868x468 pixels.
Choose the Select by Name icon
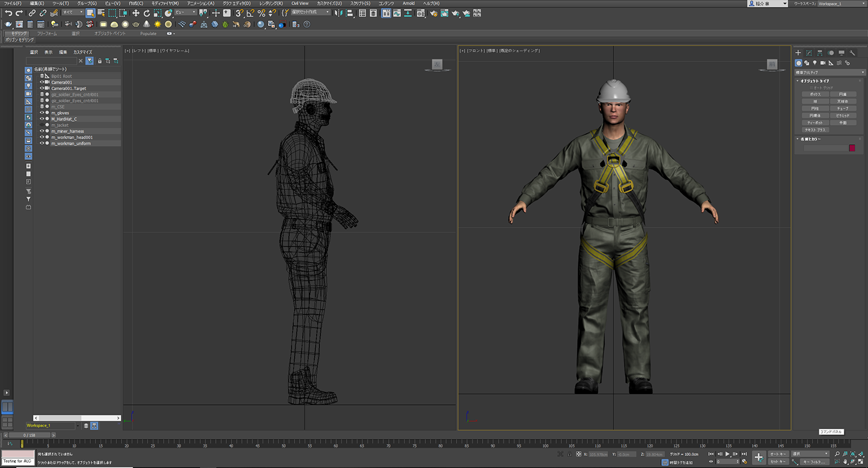[x=101, y=13]
